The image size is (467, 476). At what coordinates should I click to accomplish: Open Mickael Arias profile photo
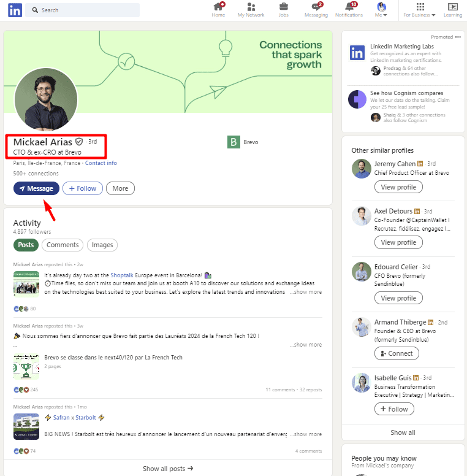pyautogui.click(x=46, y=99)
